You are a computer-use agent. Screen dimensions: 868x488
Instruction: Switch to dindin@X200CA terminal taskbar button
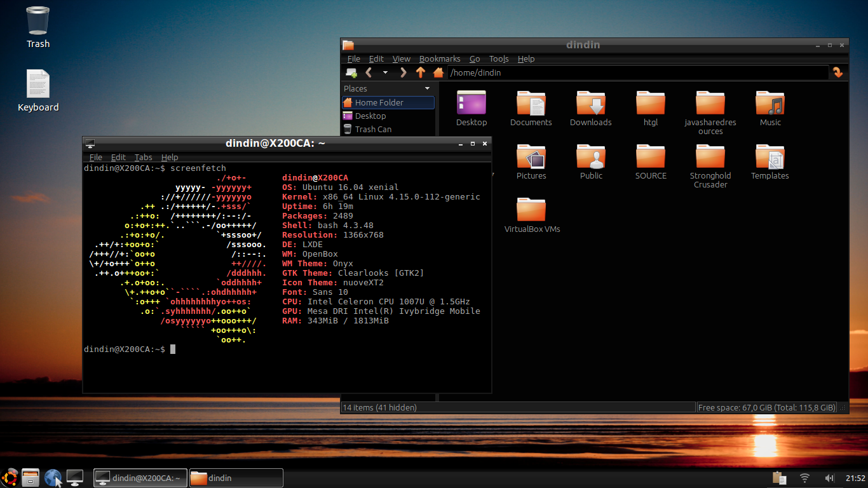click(x=140, y=478)
